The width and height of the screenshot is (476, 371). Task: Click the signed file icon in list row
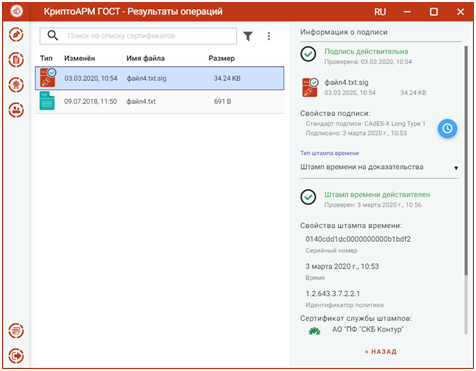point(48,78)
